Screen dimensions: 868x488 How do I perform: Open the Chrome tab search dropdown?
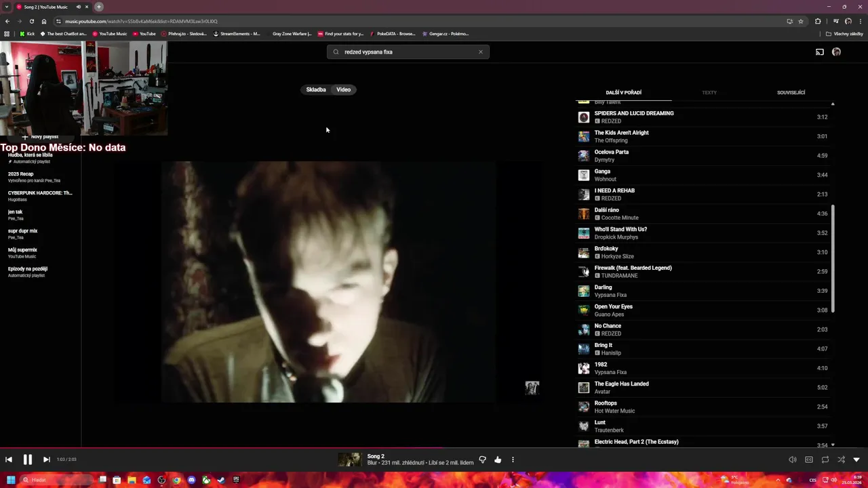point(6,7)
